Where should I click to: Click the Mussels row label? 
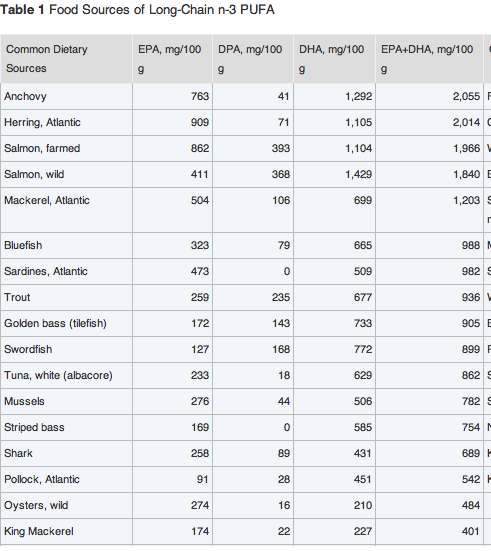coord(24,401)
